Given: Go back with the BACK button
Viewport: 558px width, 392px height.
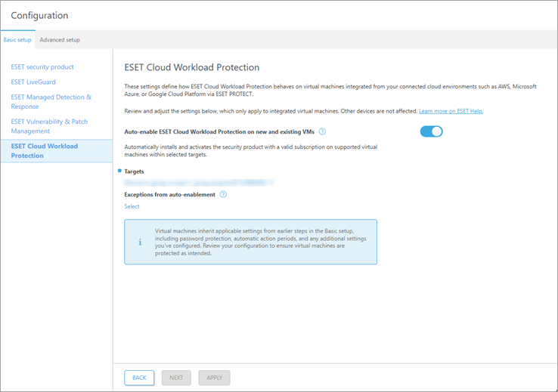Looking at the screenshot, I should click(x=139, y=378).
